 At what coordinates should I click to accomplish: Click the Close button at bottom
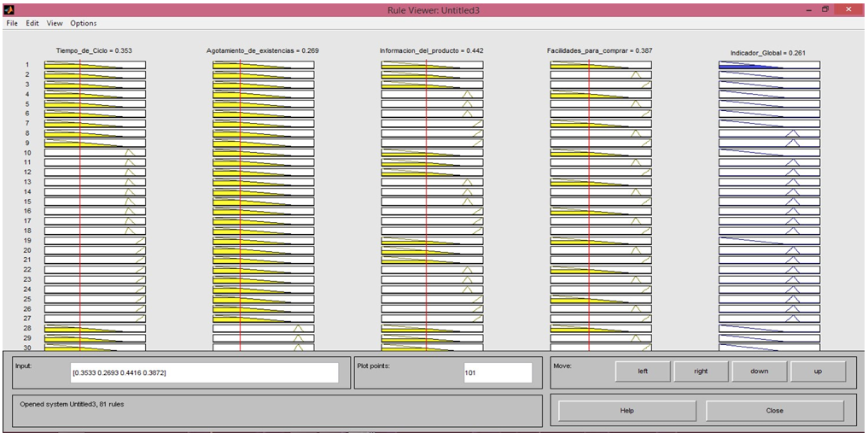(775, 411)
